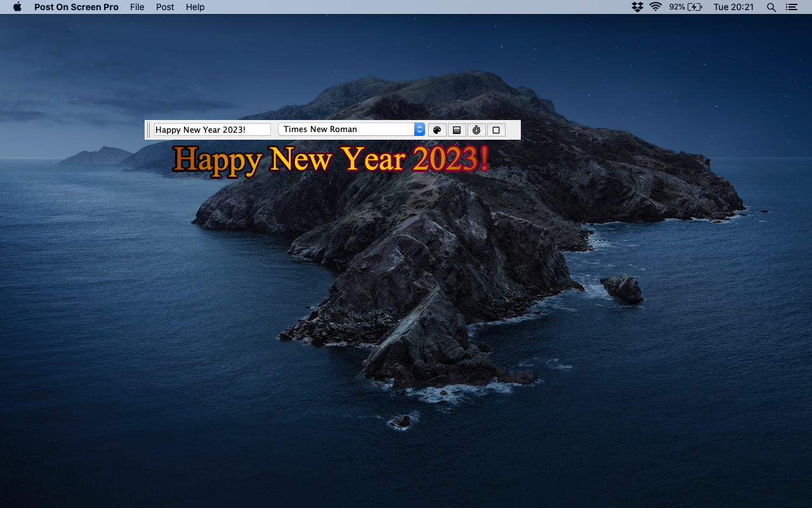Open the File menu
The height and width of the screenshot is (508, 812).
[137, 7]
